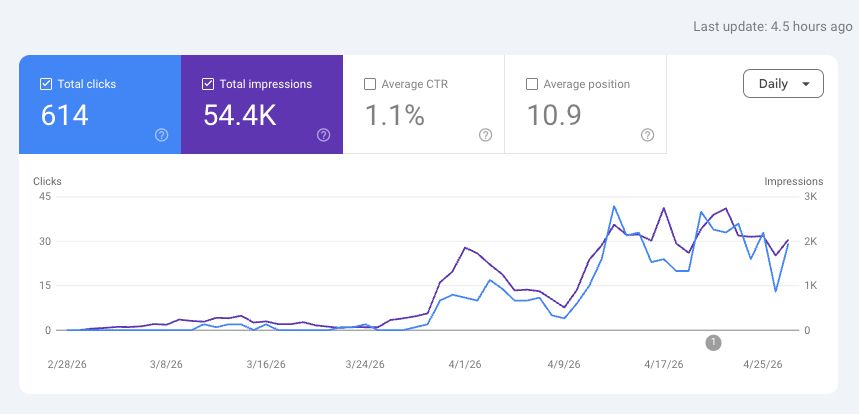Screen dimensions: 859x414
Task: Click the 4/17/26 date label
Action: tap(663, 364)
